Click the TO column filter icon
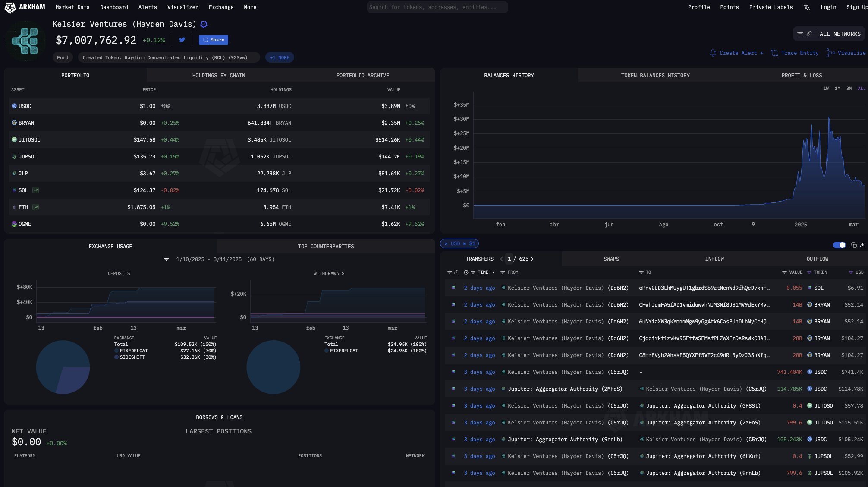Image resolution: width=868 pixels, height=487 pixels. click(641, 272)
